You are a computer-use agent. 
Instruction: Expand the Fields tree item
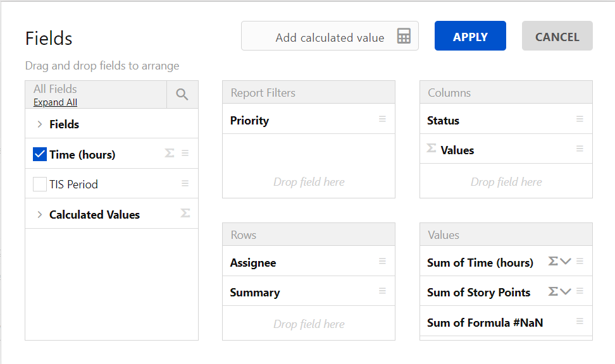40,124
